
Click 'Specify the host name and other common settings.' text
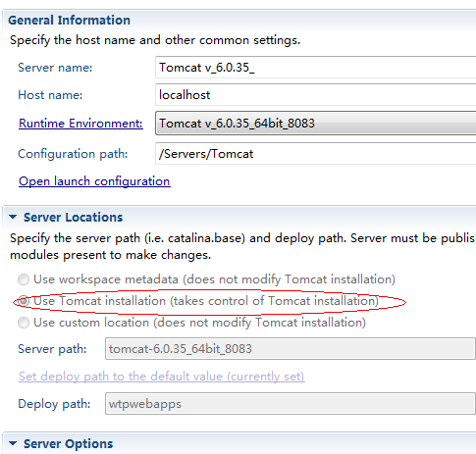[x=155, y=40]
